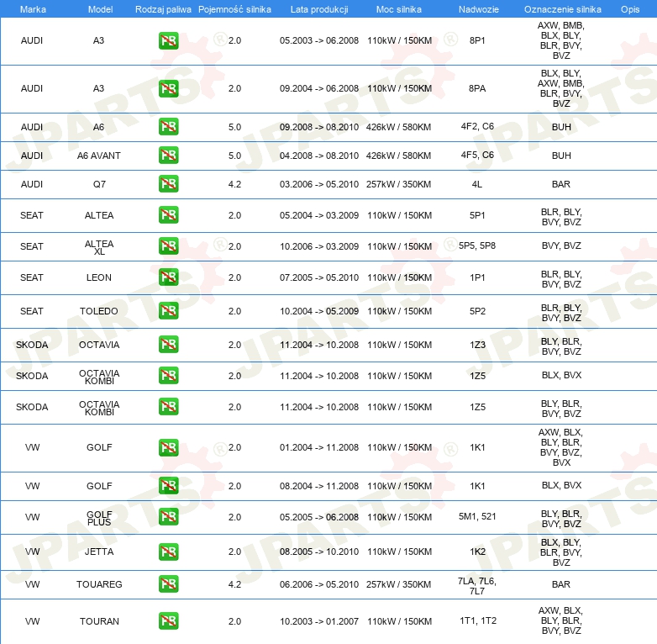Click the fuel icon in Skoda Octavia 1Z3 row
The image size is (657, 644).
tap(168, 345)
